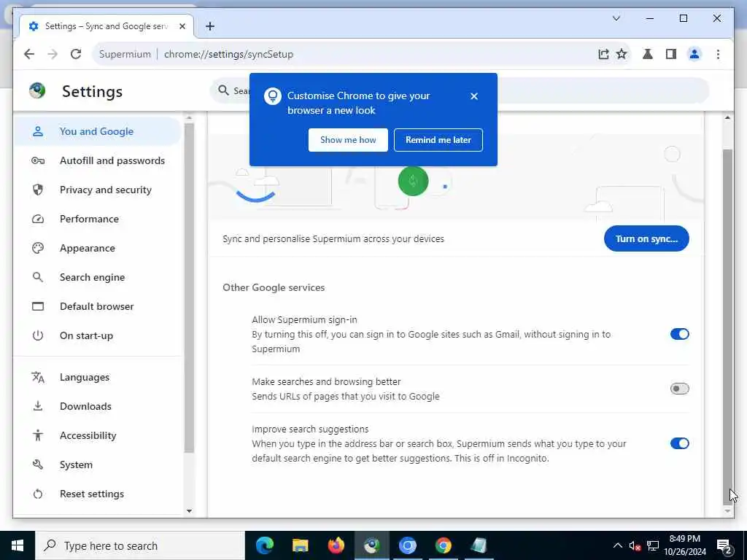Click the palette Appearance icon
This screenshot has height=560, width=747.
tap(38, 248)
